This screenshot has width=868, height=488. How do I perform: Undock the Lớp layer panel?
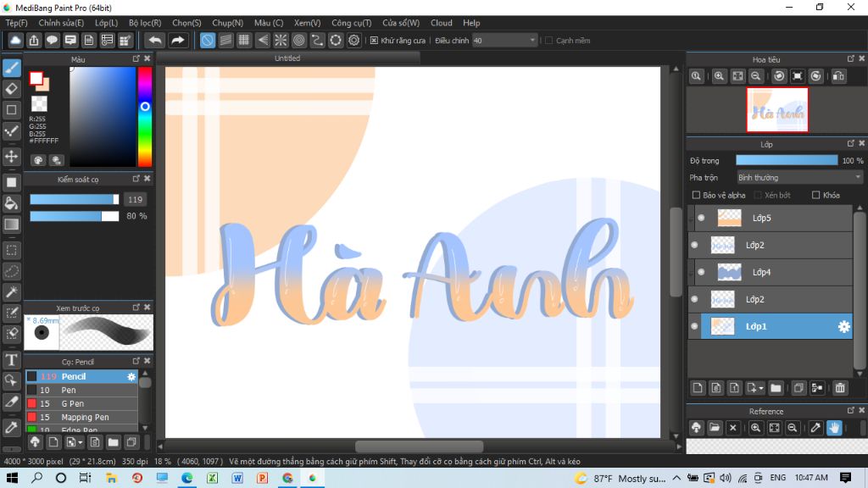(x=851, y=143)
